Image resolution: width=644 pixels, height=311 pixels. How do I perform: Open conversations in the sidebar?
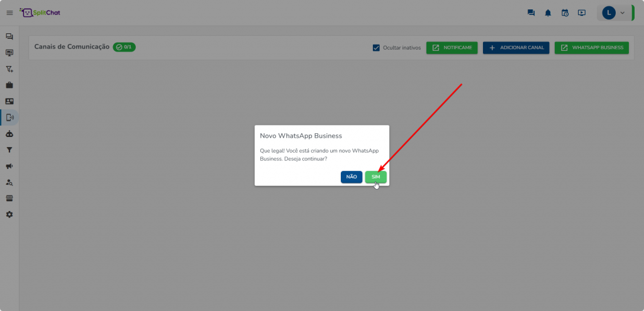tap(9, 36)
